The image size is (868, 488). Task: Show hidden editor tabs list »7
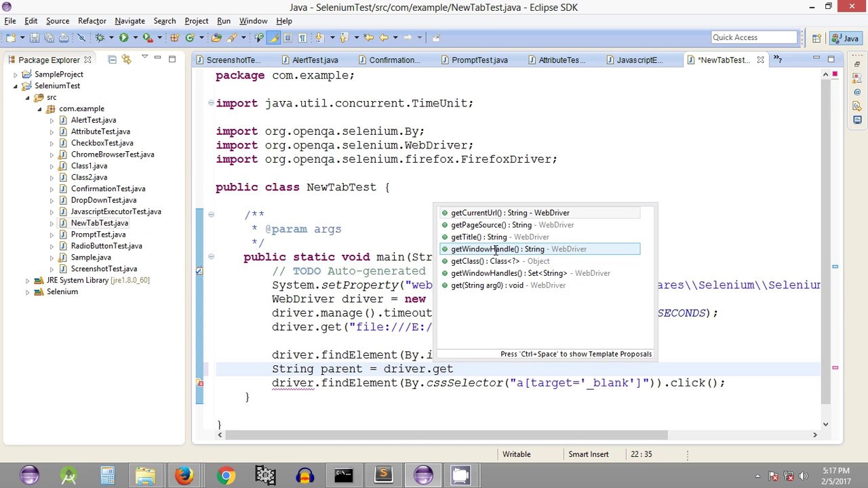[x=779, y=60]
